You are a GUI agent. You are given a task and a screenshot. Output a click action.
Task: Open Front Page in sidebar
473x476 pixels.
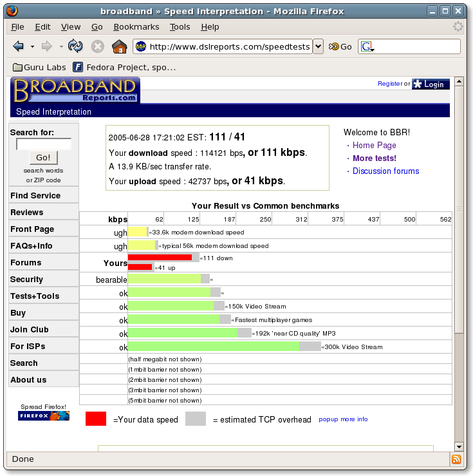tap(44, 229)
